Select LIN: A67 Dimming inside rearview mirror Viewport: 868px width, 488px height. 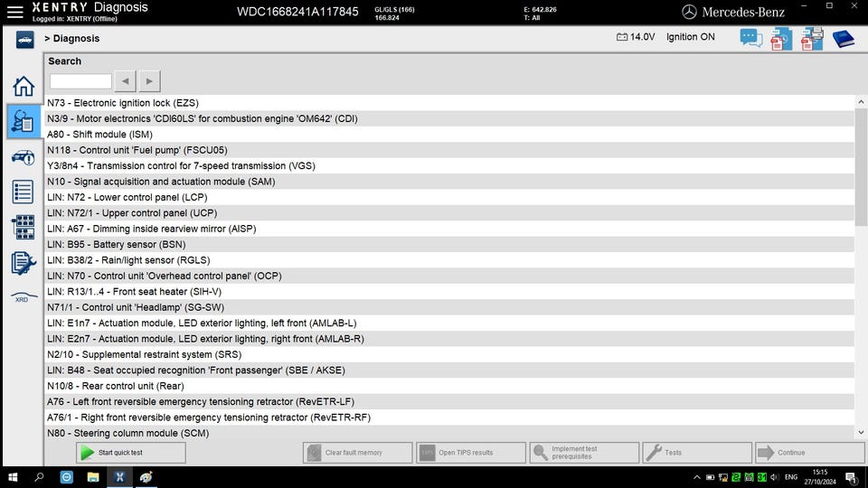click(x=449, y=229)
